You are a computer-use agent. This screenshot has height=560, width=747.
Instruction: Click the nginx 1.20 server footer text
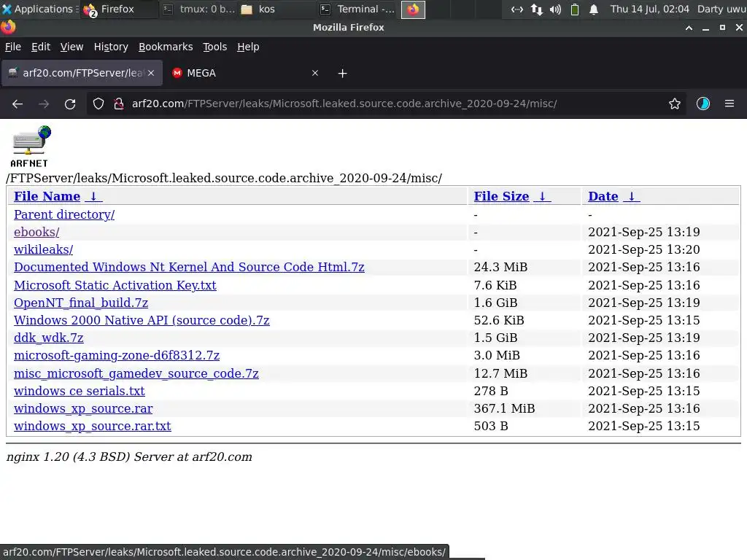[129, 456]
